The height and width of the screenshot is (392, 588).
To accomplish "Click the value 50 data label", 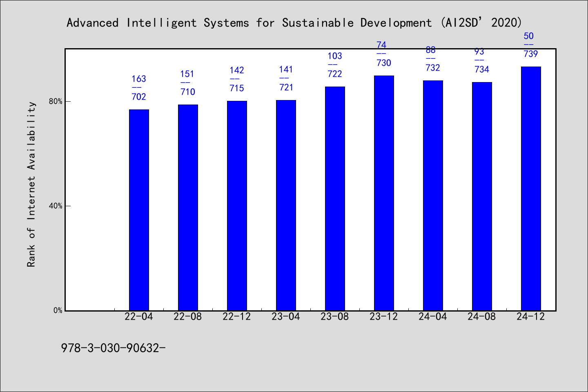I will tap(528, 36).
